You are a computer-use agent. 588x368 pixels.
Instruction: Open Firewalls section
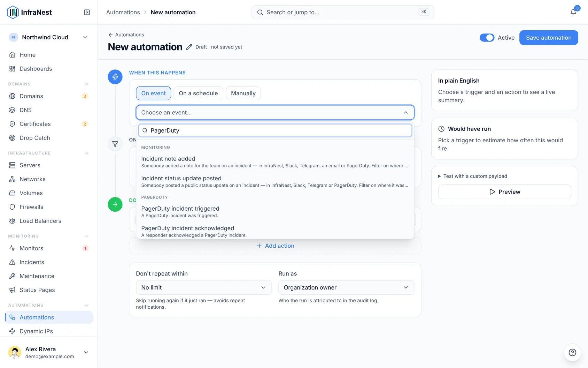coord(49,207)
